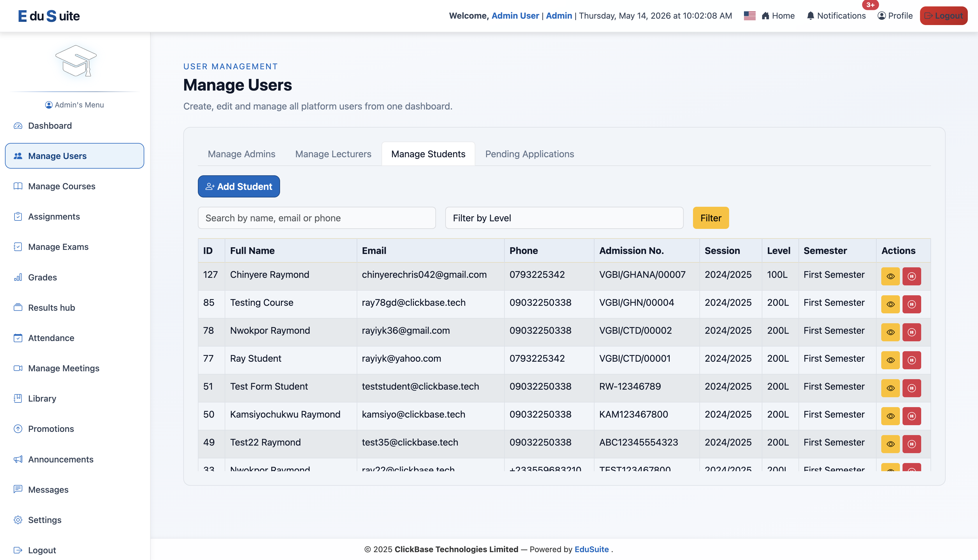978x560 pixels.
Task: Suspend Test22 Raymond with the red button
Action: (912, 444)
